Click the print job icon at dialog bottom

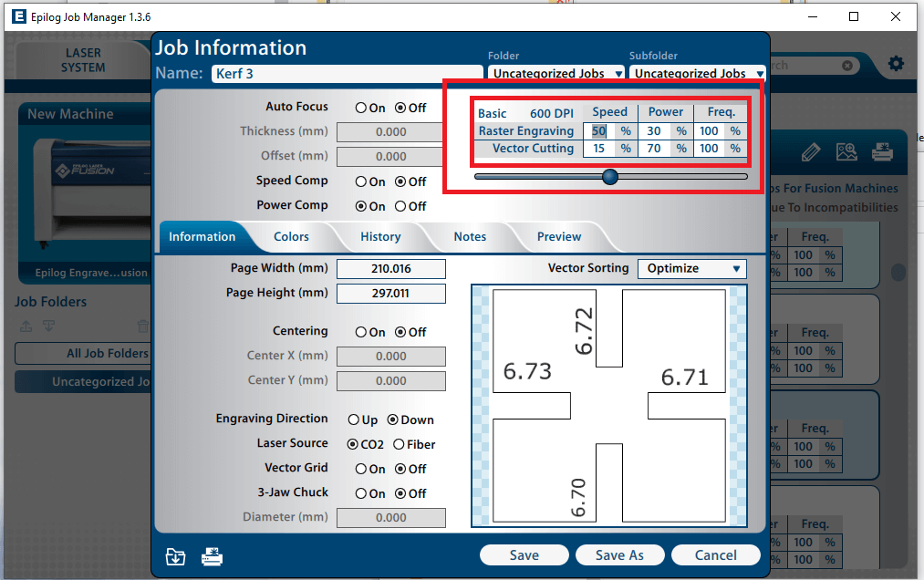[213, 556]
